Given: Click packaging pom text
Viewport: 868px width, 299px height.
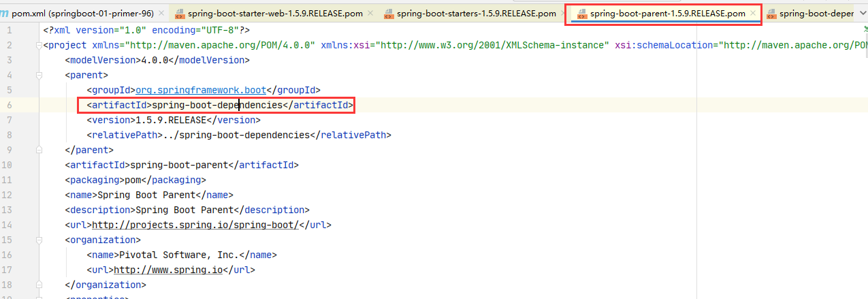Looking at the screenshot, I should coord(135,180).
